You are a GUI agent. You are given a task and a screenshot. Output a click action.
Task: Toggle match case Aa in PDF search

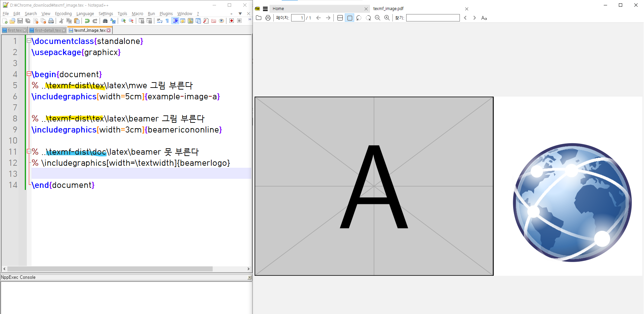pos(484,18)
